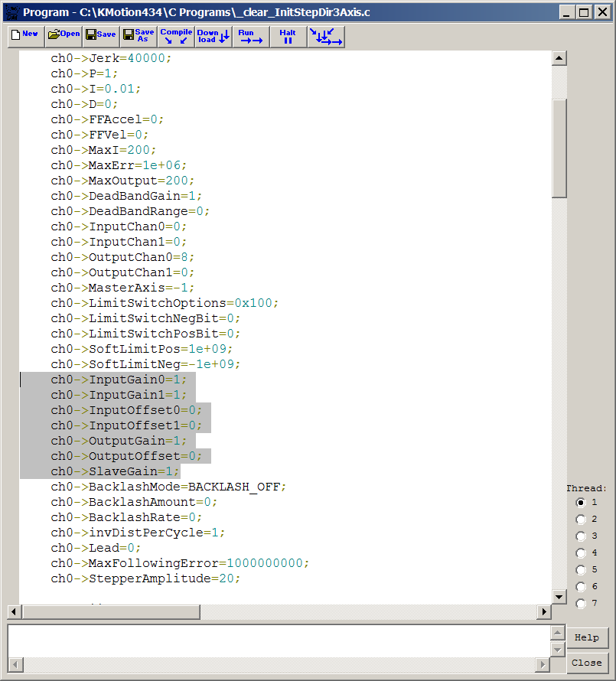This screenshot has width=616, height=681.
Task: Click highlighted line ch0->InputGain0=1;
Action: (x=119, y=380)
